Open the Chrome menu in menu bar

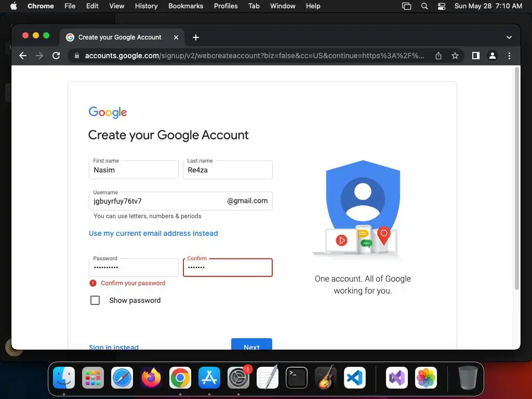[41, 6]
